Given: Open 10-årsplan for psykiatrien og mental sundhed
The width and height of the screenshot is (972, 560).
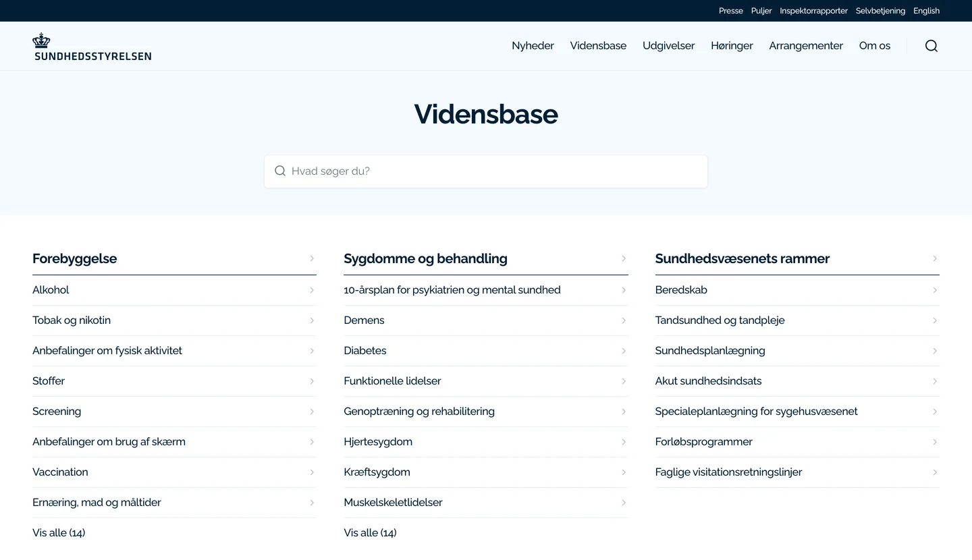Looking at the screenshot, I should pos(486,290).
